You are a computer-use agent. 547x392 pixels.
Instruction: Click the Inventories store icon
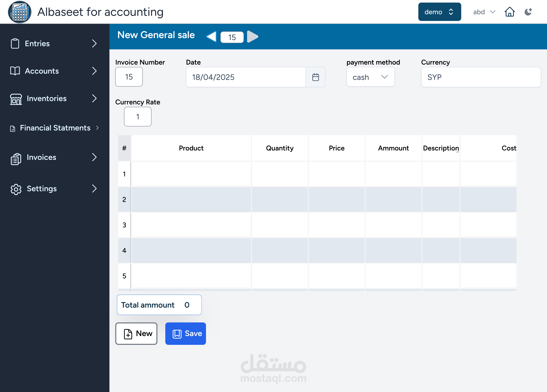tap(16, 99)
